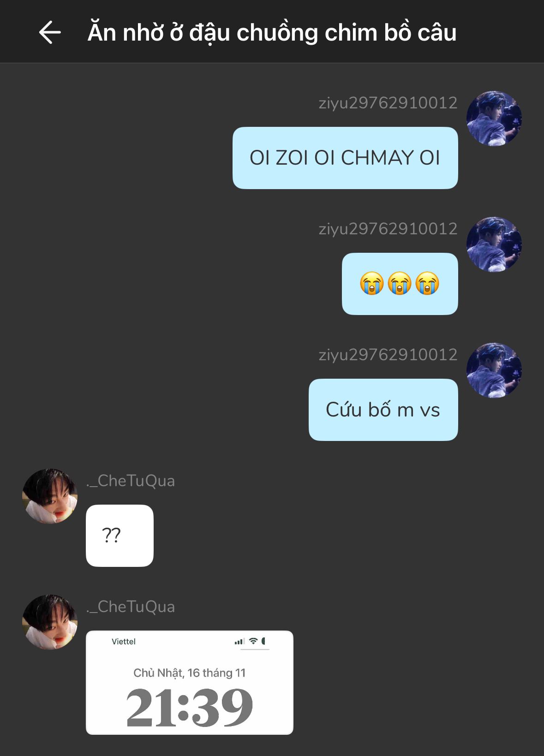This screenshot has width=544, height=756.
Task: Click username ._CheTuQua above the "??" message
Action: (131, 481)
